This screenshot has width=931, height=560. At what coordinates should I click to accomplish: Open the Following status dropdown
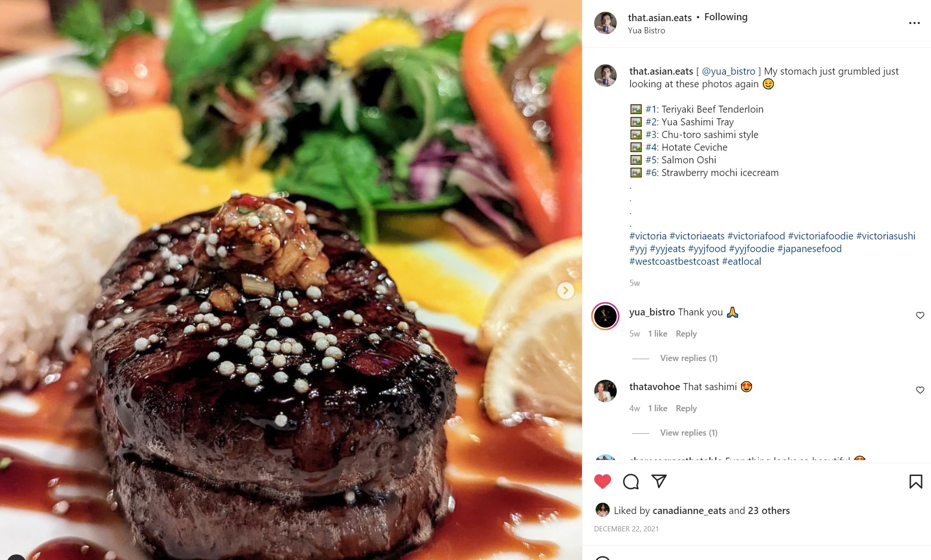726,17
